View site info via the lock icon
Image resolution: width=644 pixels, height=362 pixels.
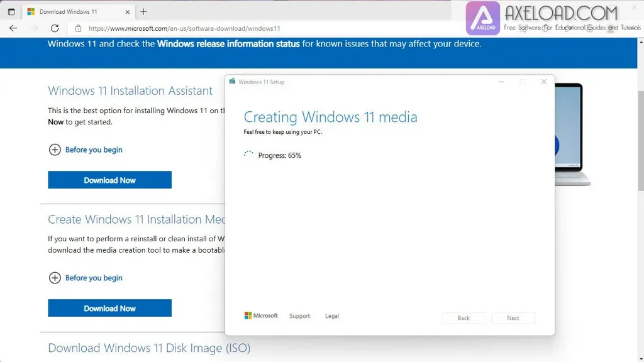[78, 28]
